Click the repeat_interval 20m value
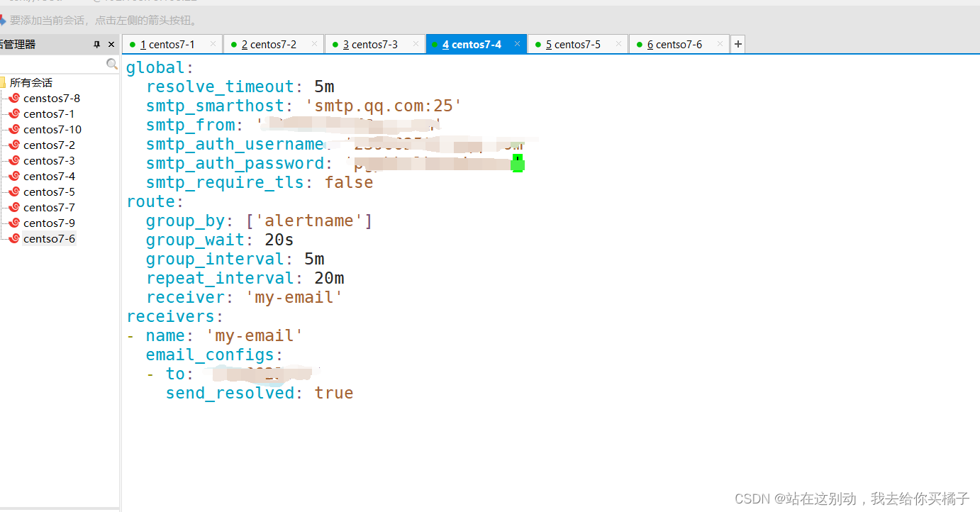The image size is (980, 512). [x=330, y=279]
